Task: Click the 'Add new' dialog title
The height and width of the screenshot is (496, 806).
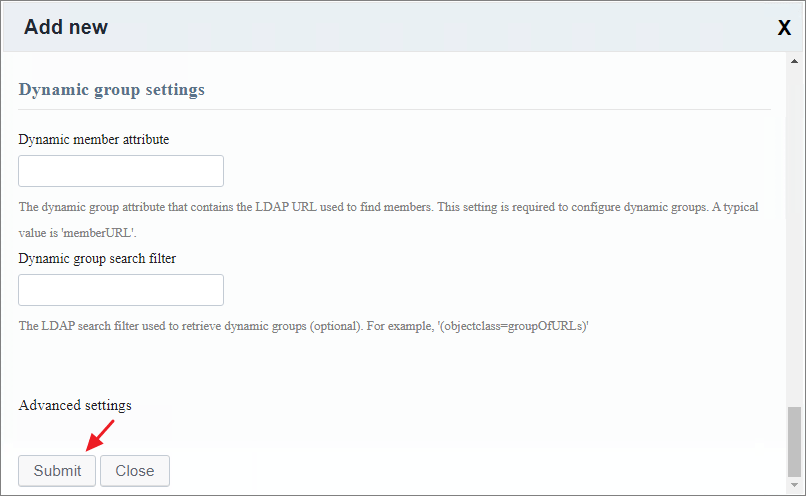Action: tap(66, 27)
